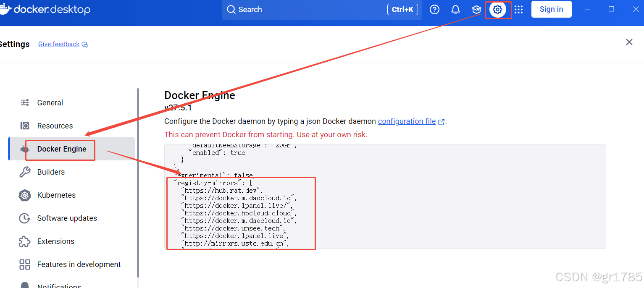This screenshot has height=288, width=644.
Task: Click the help question mark icon
Action: tap(434, 10)
